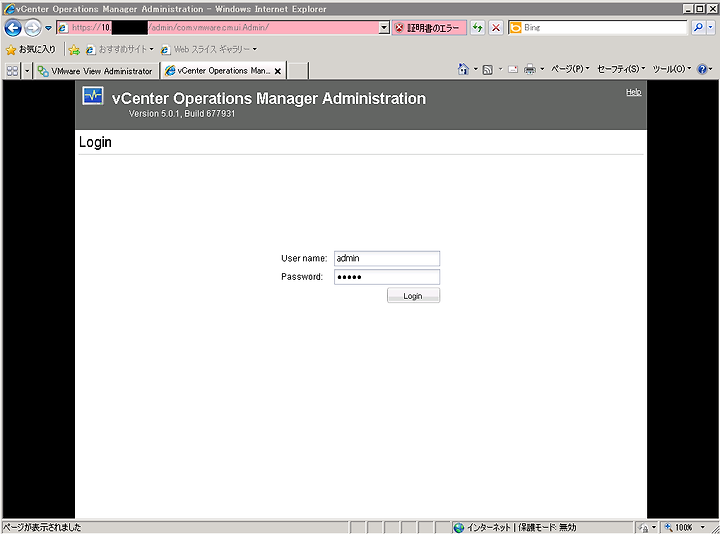Viewport: 720px width, 534px height.
Task: Open the セーフティ(S) safety menu
Action: click(621, 69)
